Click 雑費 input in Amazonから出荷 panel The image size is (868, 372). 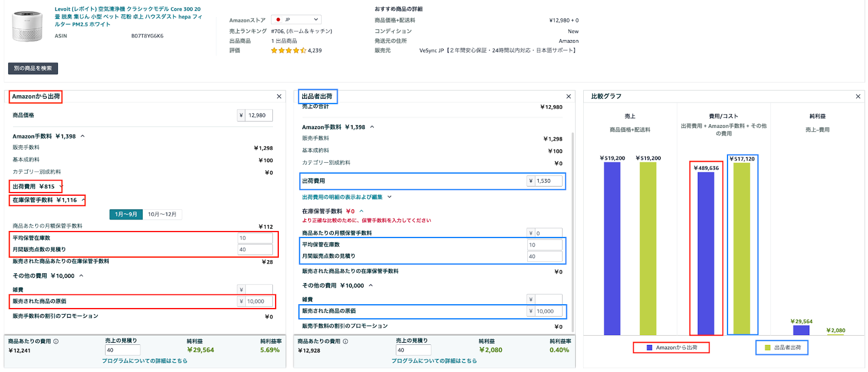255,290
